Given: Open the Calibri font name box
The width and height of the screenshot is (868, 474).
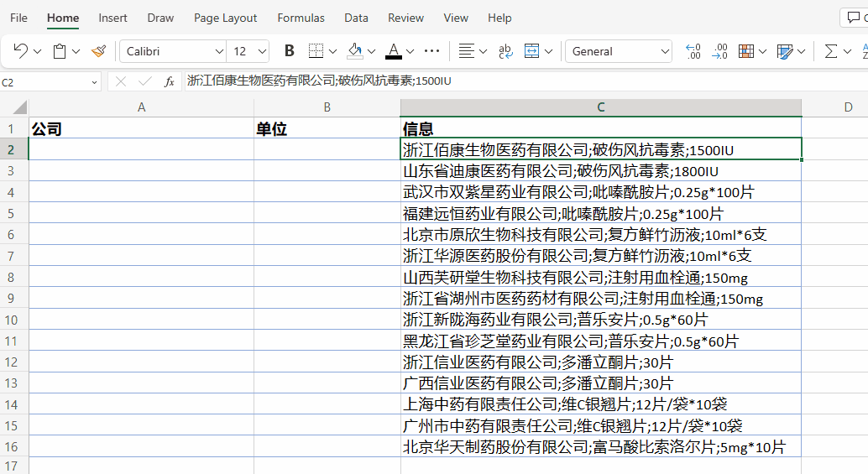Looking at the screenshot, I should (x=173, y=51).
